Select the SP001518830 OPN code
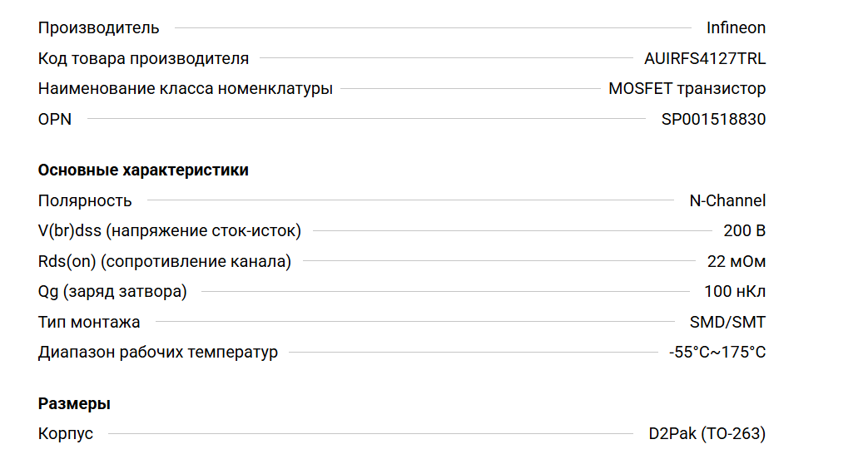The width and height of the screenshot is (868, 469). point(713,119)
